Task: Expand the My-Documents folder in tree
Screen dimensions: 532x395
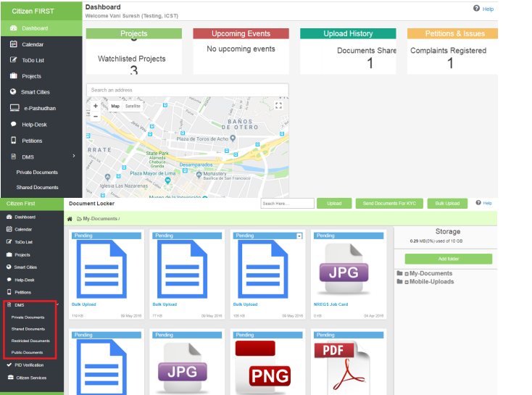Action: click(x=399, y=273)
